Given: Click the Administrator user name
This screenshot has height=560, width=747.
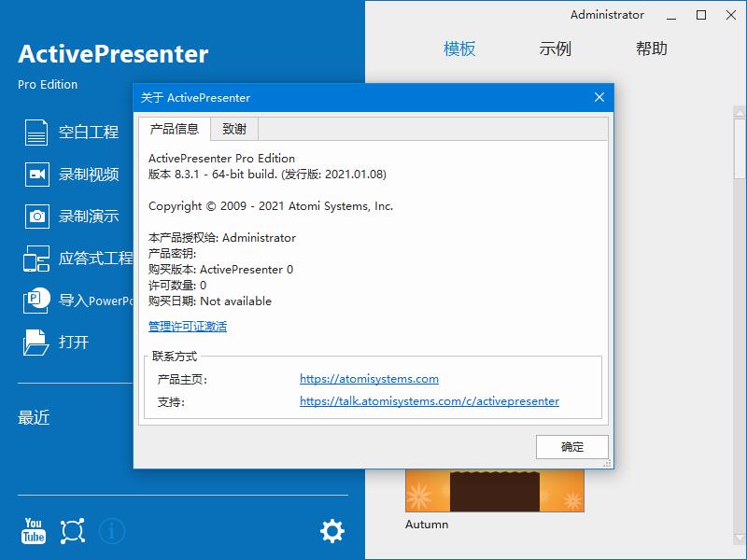Looking at the screenshot, I should [608, 15].
